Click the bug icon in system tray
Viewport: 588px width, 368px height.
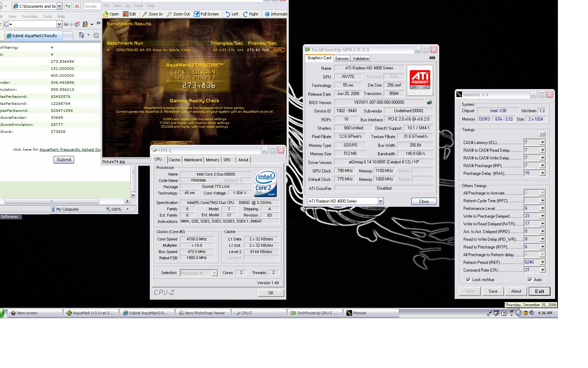[x=525, y=313]
